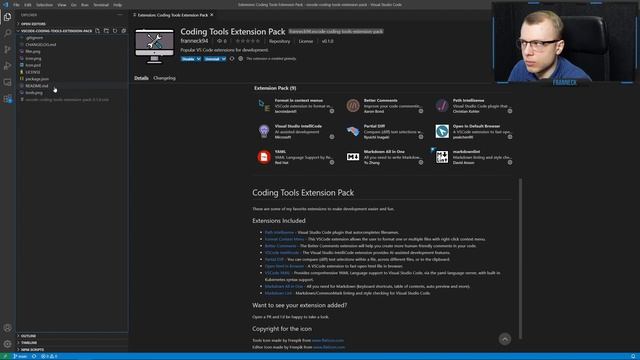This screenshot has width=640, height=360.
Task: Click Path Intellisense extension icon
Action: click(442, 105)
